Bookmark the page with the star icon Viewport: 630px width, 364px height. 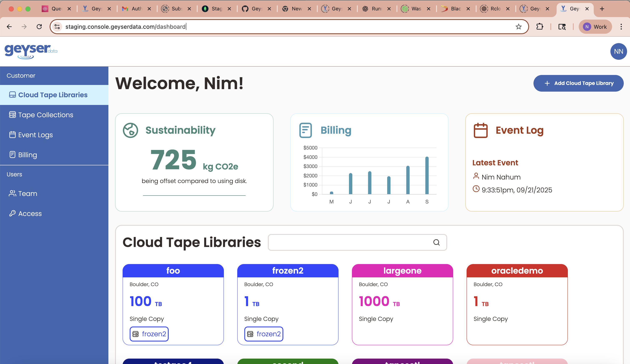[518, 27]
